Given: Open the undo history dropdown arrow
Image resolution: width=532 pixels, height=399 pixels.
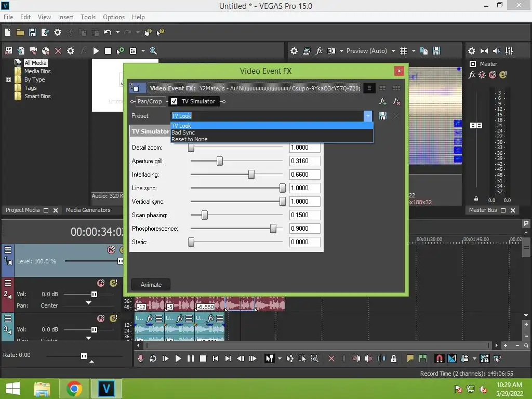Looking at the screenshot, I should coord(117,32).
